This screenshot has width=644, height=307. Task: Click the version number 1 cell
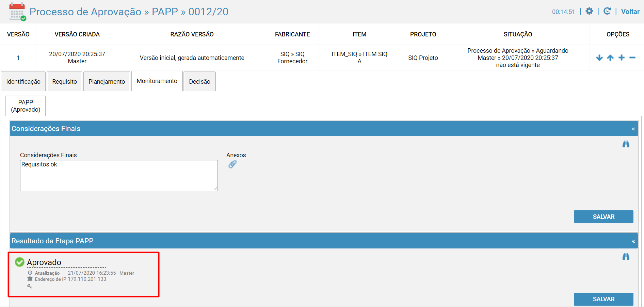click(18, 58)
